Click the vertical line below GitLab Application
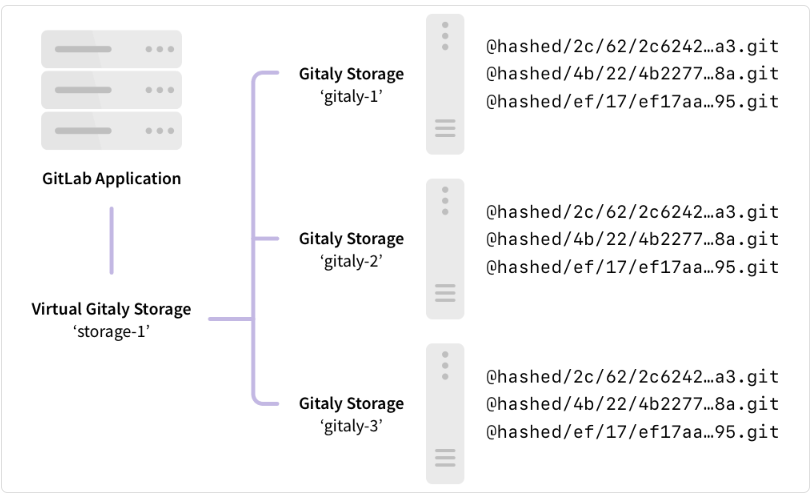 coord(111,240)
